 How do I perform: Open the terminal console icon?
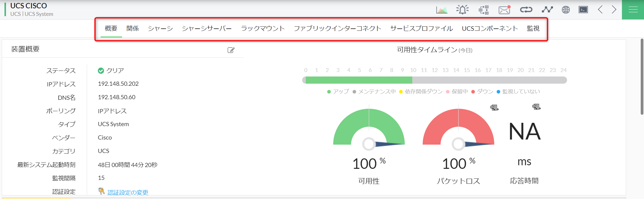pos(583,10)
